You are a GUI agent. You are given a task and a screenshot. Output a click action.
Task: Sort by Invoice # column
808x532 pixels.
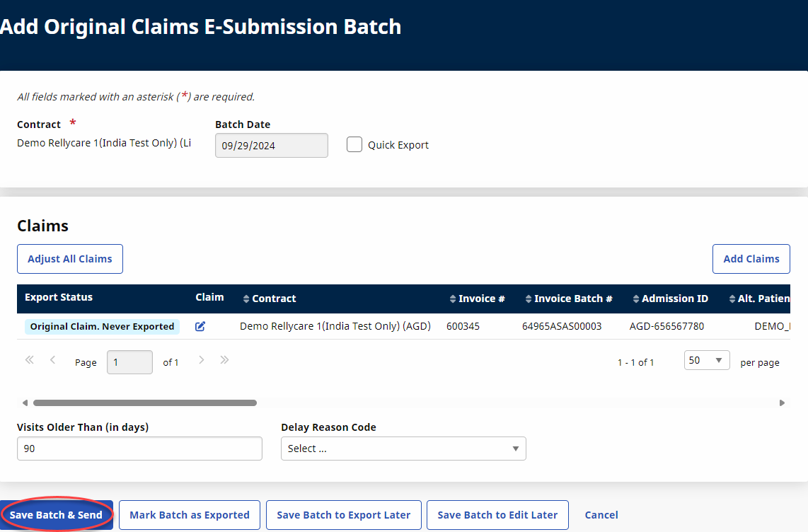(478, 299)
